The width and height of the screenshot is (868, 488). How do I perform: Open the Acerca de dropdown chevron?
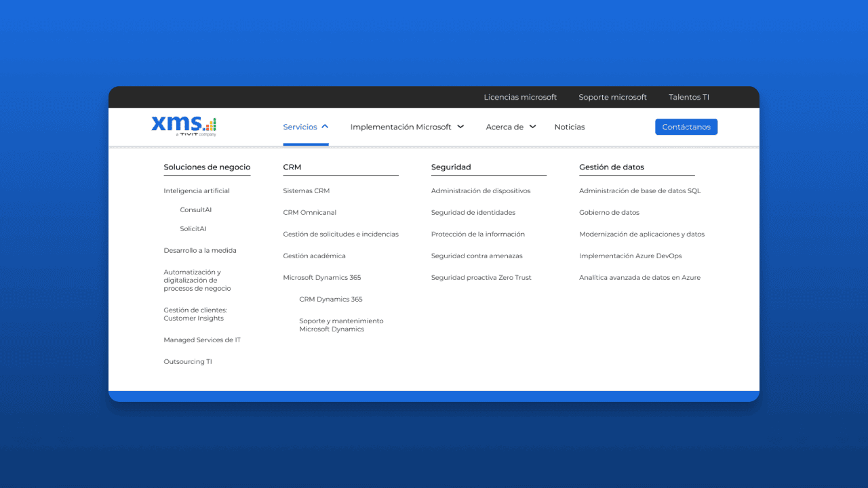click(x=532, y=127)
